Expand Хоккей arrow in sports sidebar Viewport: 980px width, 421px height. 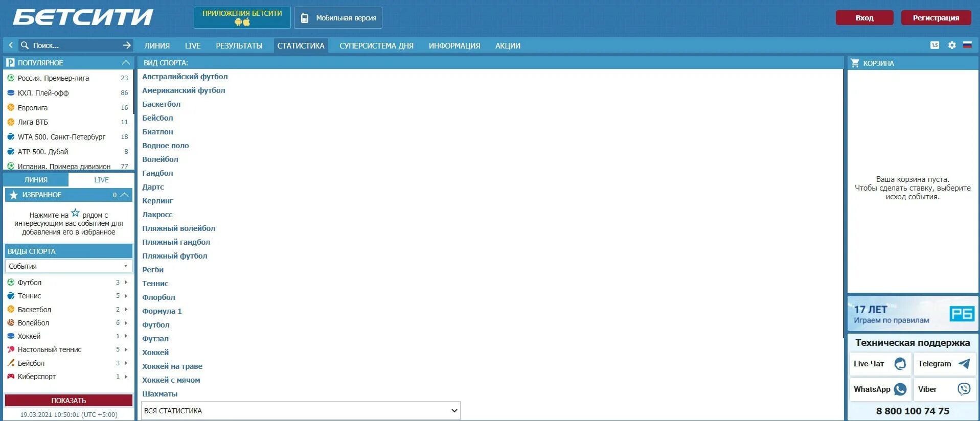[x=126, y=336]
